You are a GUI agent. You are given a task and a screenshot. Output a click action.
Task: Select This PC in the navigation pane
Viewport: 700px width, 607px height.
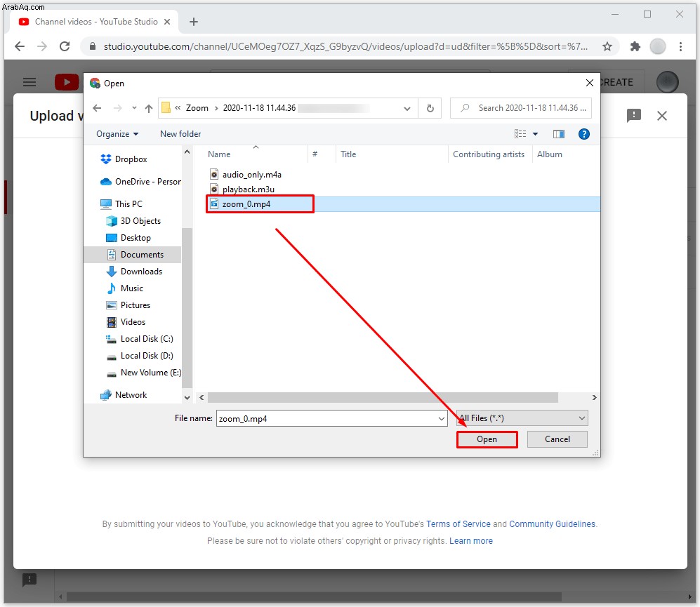click(x=121, y=204)
